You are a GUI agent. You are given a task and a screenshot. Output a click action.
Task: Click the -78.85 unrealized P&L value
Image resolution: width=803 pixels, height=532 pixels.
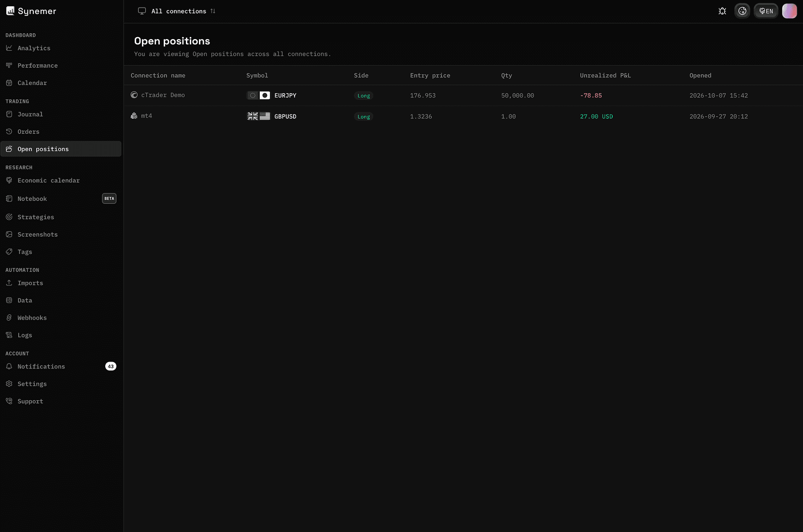click(x=591, y=96)
